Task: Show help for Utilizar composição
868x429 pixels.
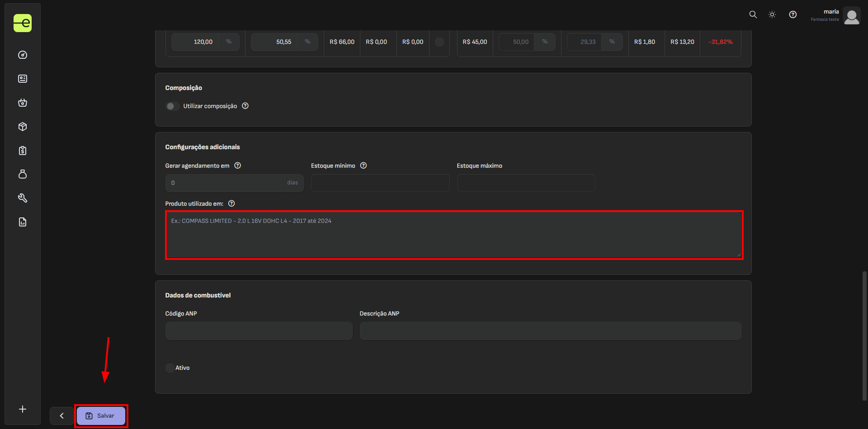Action: click(x=245, y=106)
